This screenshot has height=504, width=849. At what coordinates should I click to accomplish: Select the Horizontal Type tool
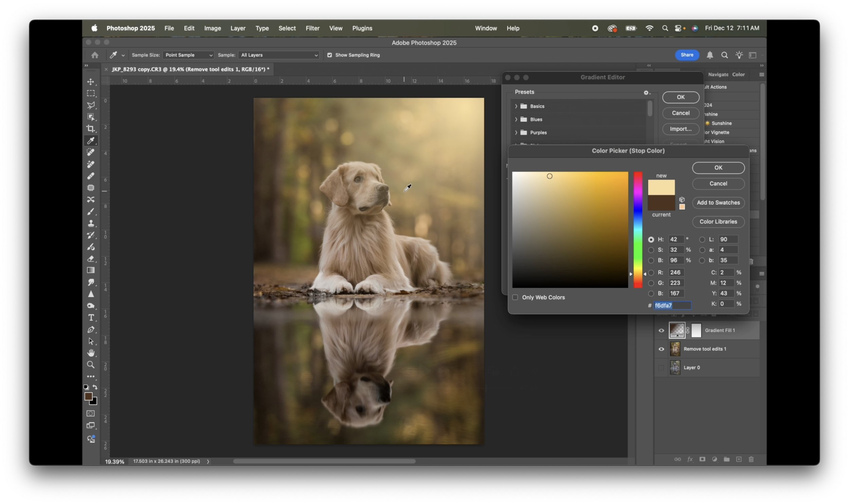[91, 318]
